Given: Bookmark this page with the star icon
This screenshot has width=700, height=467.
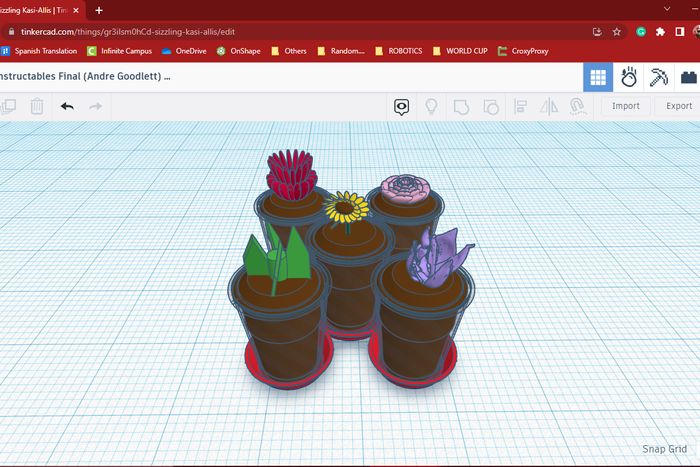Looking at the screenshot, I should click(617, 31).
